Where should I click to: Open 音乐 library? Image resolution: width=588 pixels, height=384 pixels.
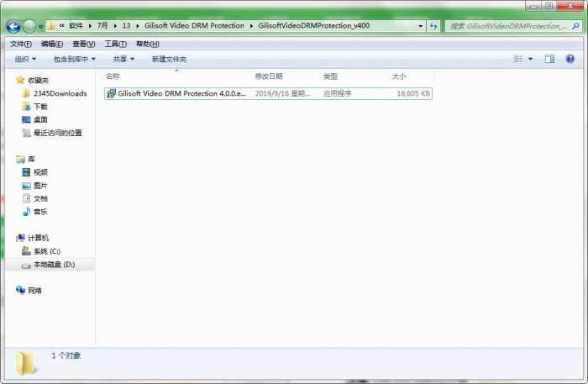pos(40,212)
